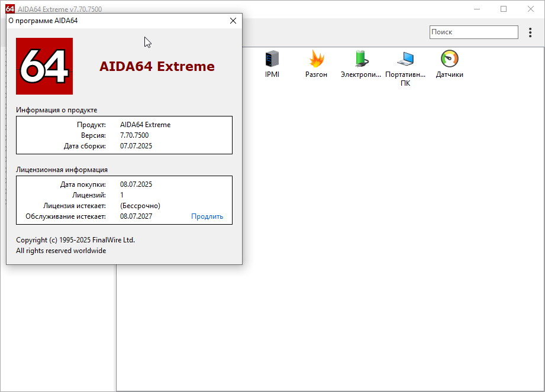The height and width of the screenshot is (392, 545).
Task: Click the AIDA64 Extreme red heading text
Action: [157, 66]
